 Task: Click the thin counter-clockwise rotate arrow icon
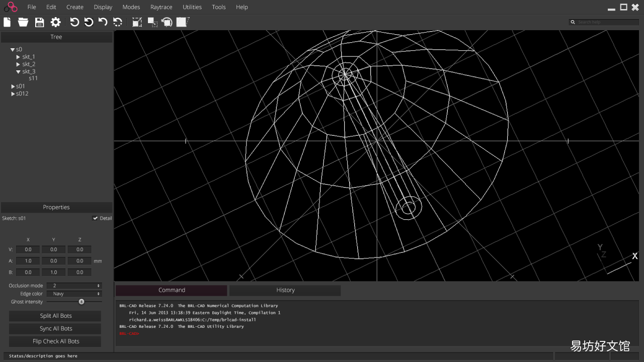(74, 22)
